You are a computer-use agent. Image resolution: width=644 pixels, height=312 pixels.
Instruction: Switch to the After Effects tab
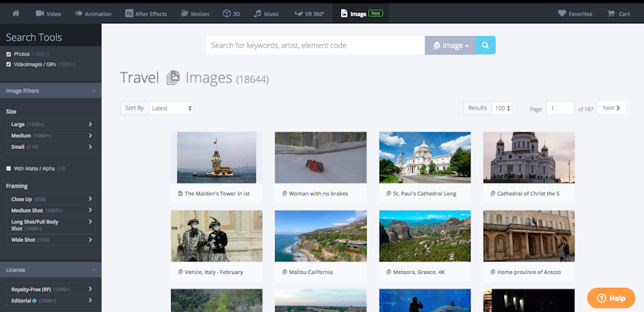(x=146, y=13)
